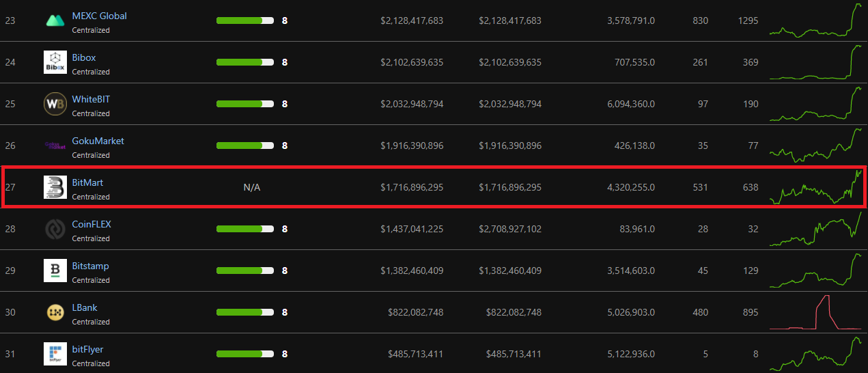Click GokuMarket visits value 426,138.0
The height and width of the screenshot is (373, 868).
click(x=635, y=146)
